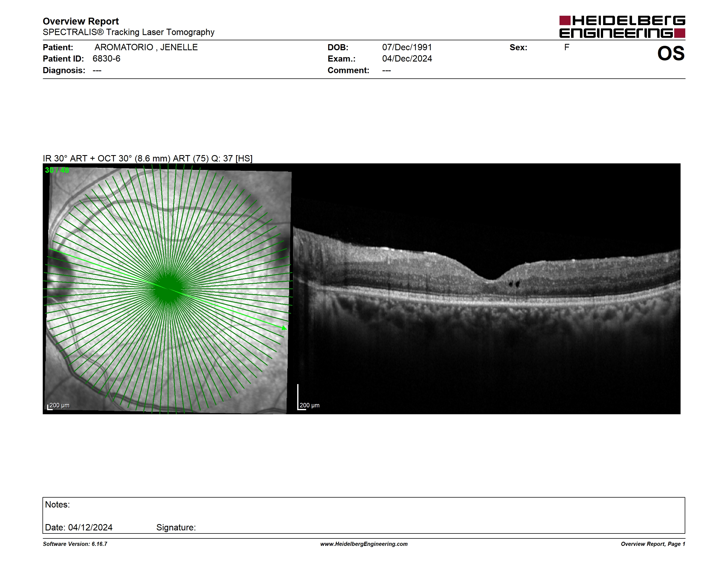Click the patient ID value "6830-6"
The image size is (728, 563).
click(x=106, y=59)
